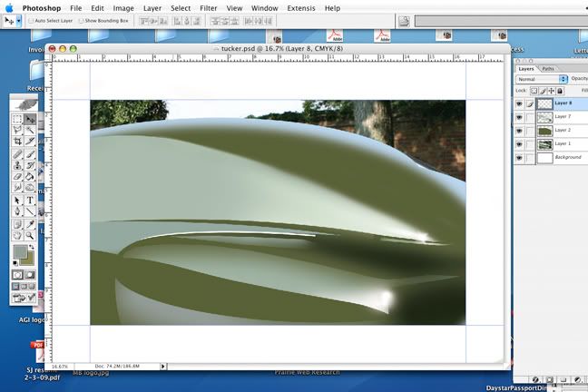The image size is (588, 392).
Task: Click the background color swatch
Action: (x=28, y=260)
